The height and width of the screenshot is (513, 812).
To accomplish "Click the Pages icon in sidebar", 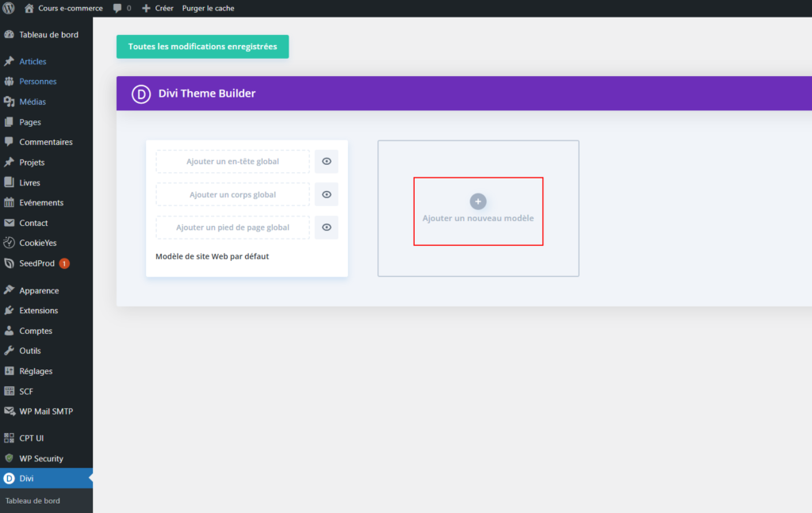I will 9,122.
